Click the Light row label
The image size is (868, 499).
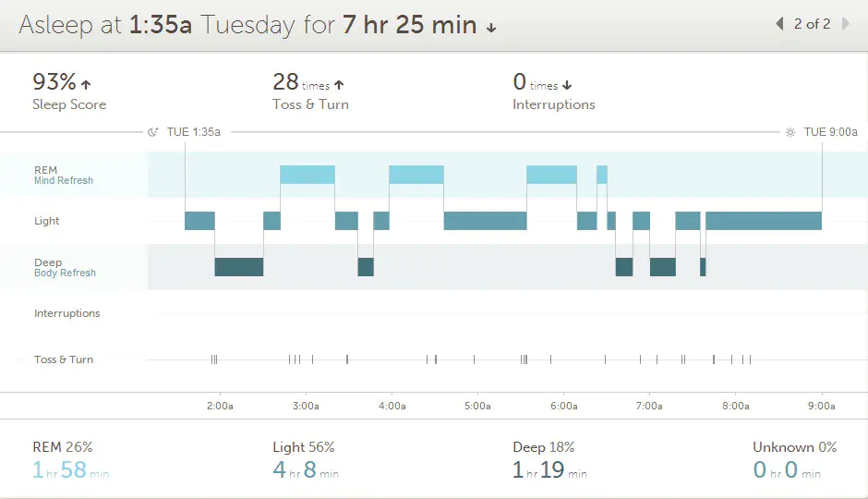pos(47,221)
